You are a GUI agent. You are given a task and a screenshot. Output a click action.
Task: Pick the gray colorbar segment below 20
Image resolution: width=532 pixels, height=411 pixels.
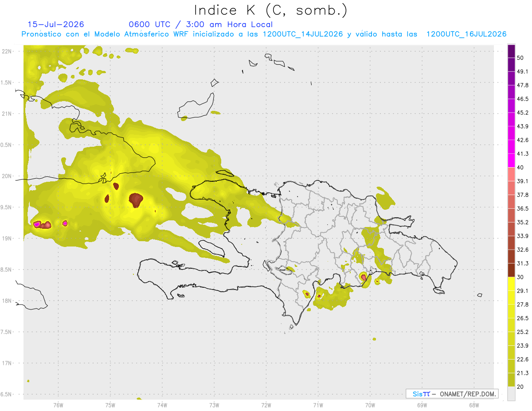click(x=511, y=394)
